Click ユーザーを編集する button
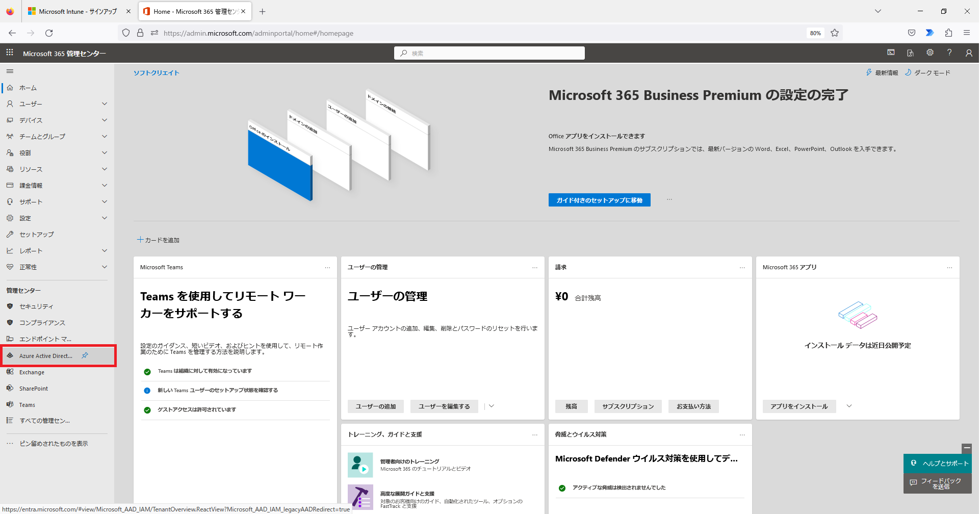 tap(444, 406)
